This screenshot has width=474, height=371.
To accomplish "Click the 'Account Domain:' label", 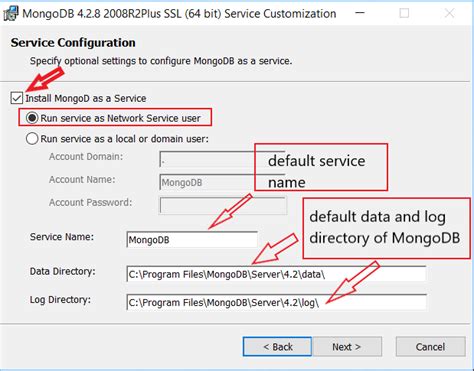I will (x=86, y=156).
